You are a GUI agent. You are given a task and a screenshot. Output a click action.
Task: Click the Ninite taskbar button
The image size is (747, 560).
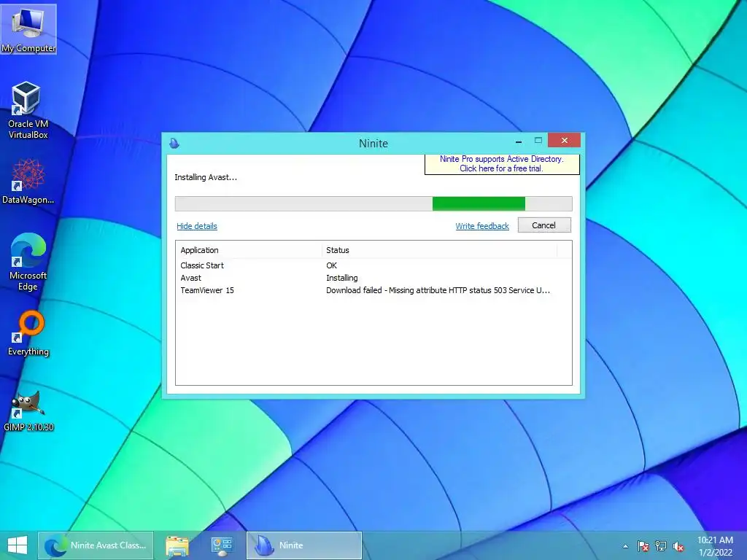click(x=304, y=545)
